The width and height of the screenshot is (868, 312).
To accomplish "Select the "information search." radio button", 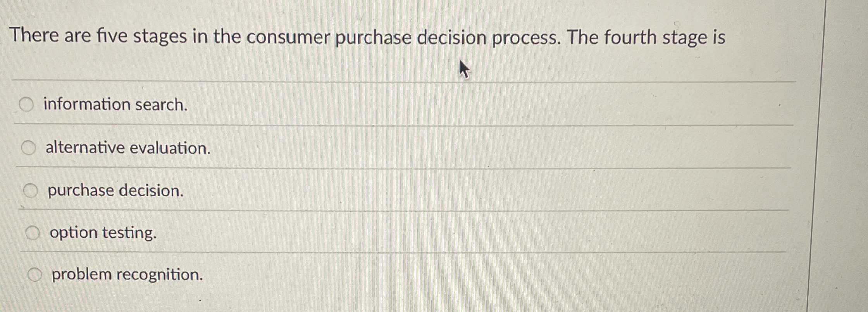I will click(26, 104).
